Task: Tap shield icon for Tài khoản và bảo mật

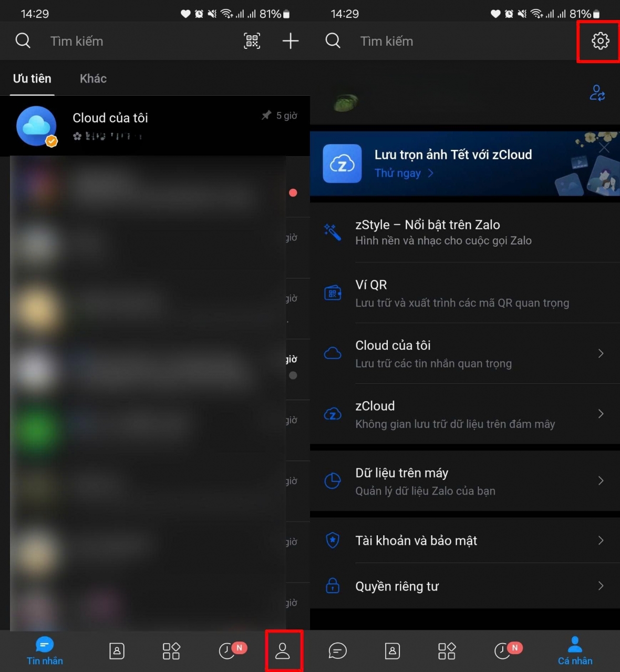Action: point(333,540)
